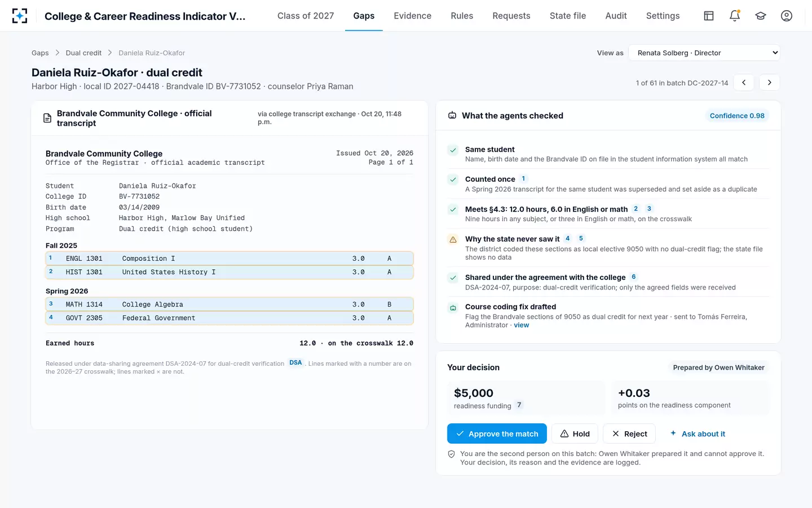This screenshot has width=812, height=508.
Task: Open the user account icon
Action: [787, 16]
